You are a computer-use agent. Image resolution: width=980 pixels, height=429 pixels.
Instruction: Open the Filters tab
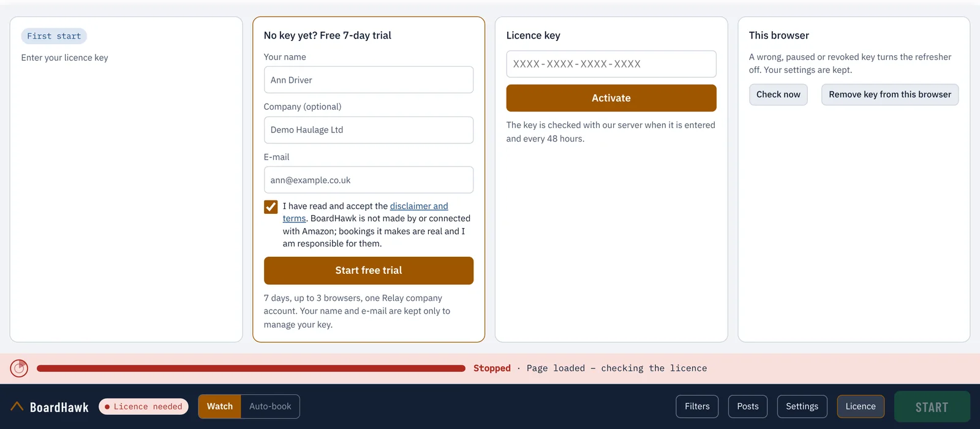click(697, 406)
